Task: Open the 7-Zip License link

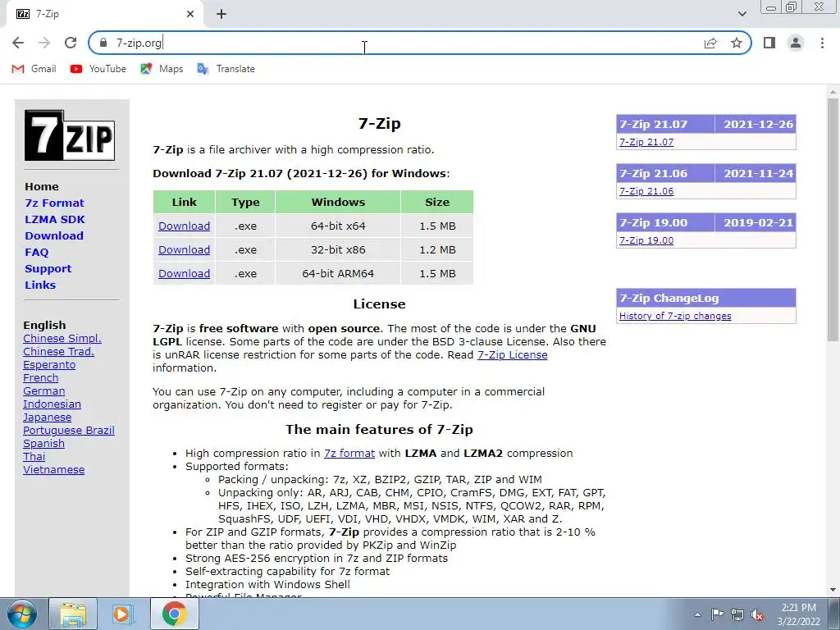Action: click(x=512, y=354)
